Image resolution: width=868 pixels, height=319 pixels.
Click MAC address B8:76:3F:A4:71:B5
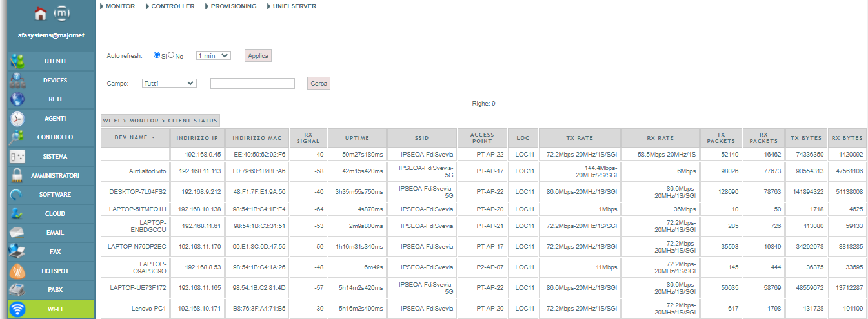coord(259,309)
